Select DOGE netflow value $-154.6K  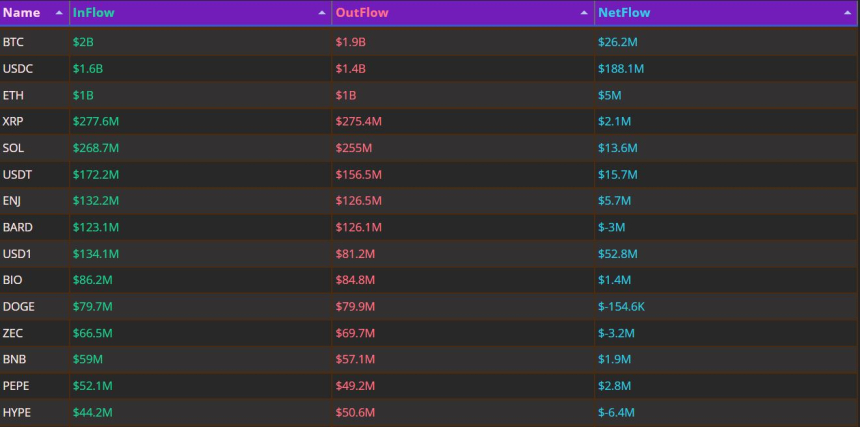click(x=621, y=306)
